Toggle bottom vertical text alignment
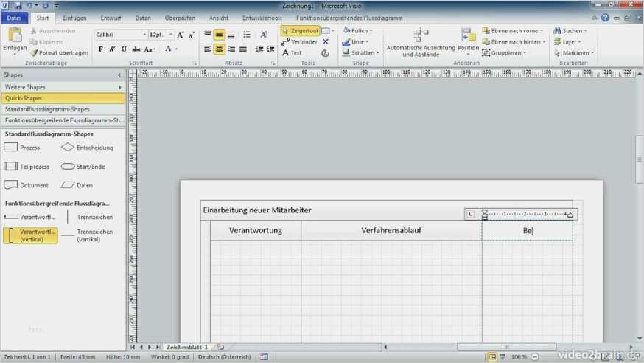This screenshot has width=644, height=363. point(231,35)
